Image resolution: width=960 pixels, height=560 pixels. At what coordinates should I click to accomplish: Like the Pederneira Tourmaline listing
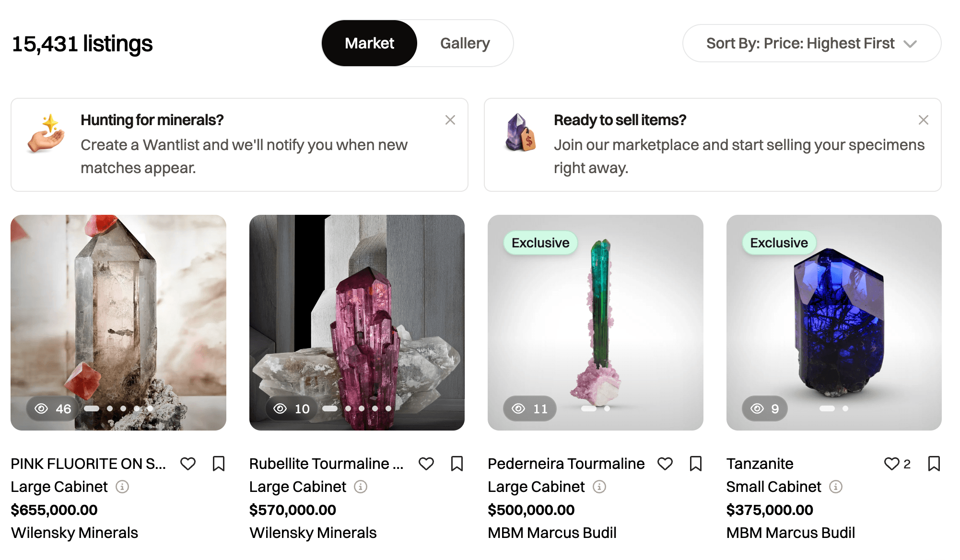click(x=665, y=464)
